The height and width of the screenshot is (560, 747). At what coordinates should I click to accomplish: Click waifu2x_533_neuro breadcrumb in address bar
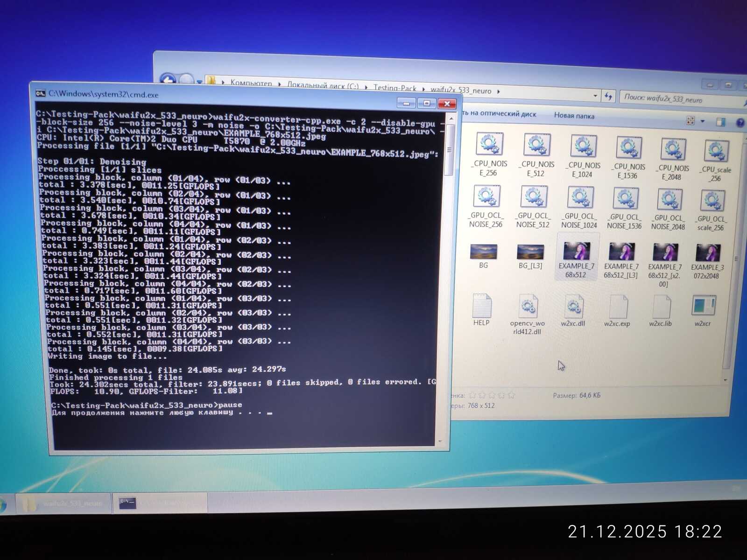pyautogui.click(x=461, y=90)
